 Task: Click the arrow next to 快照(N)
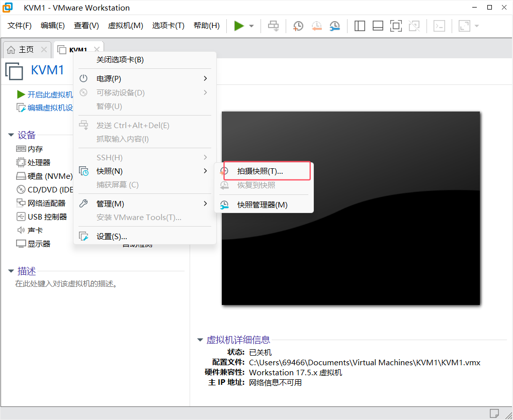pyautogui.click(x=205, y=171)
